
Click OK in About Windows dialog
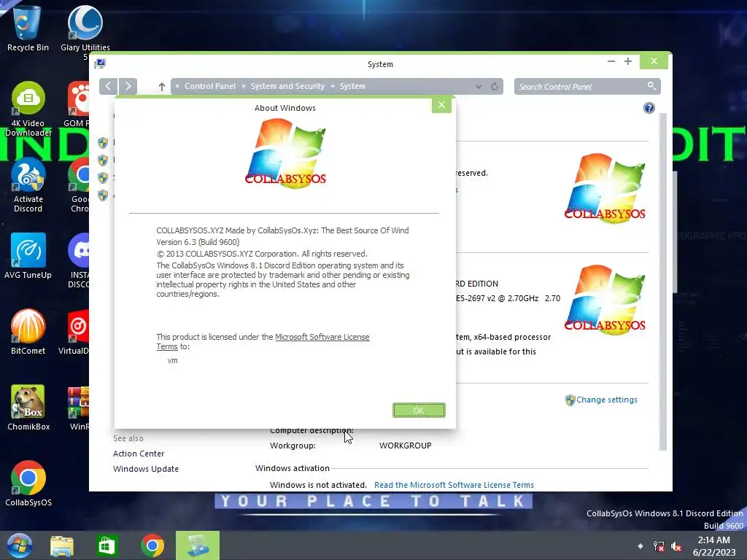click(x=419, y=410)
